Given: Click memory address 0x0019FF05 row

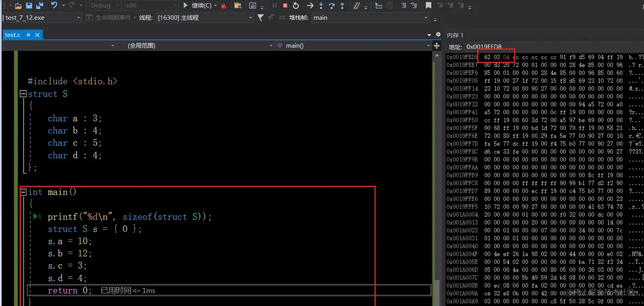Looking at the screenshot, I should click(x=545, y=81).
